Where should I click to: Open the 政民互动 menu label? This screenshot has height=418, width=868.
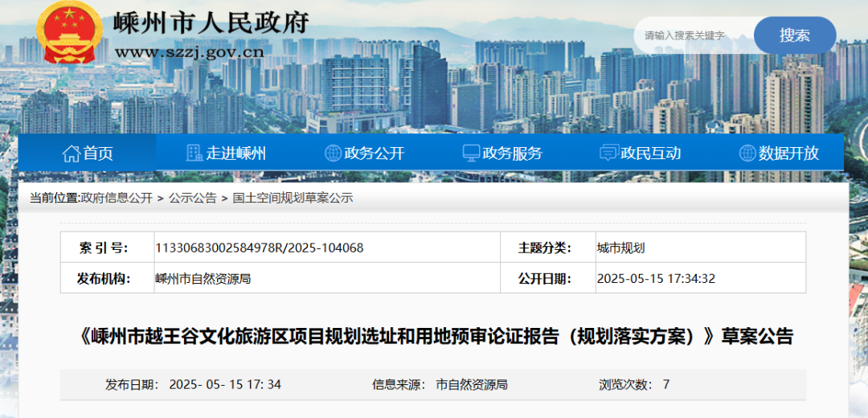click(651, 154)
